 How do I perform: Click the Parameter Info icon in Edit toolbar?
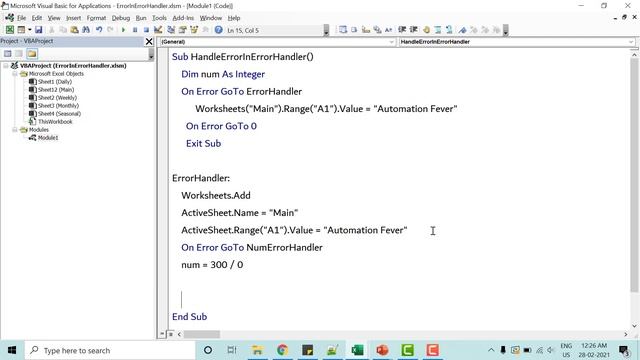point(377,30)
